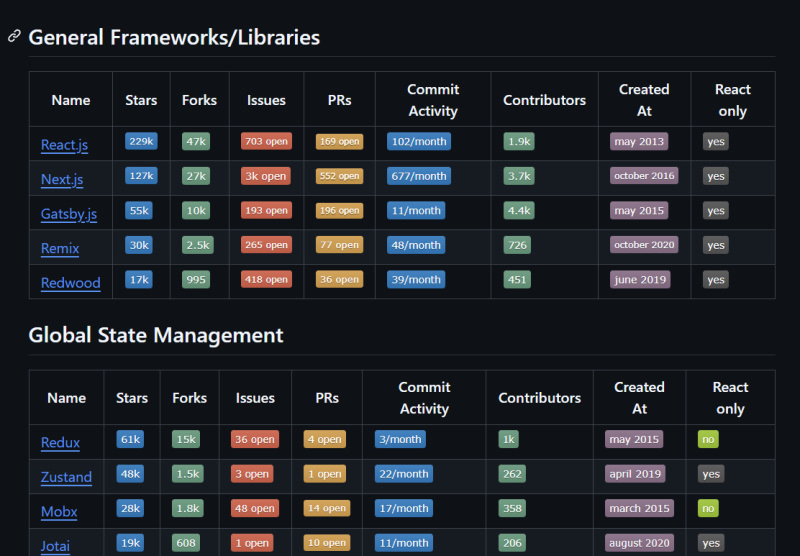Click the 48 open issues badge
This screenshot has width=800, height=556.
(255, 509)
